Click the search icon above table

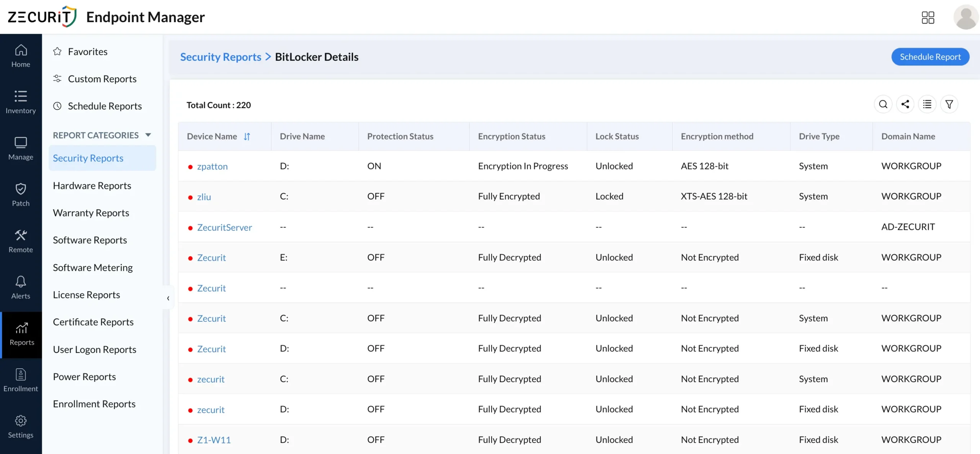pyautogui.click(x=883, y=104)
